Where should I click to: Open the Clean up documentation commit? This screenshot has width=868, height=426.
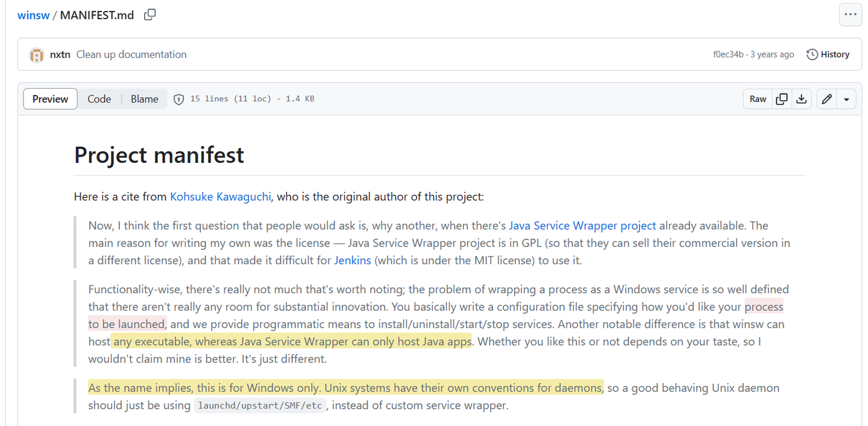pos(131,54)
